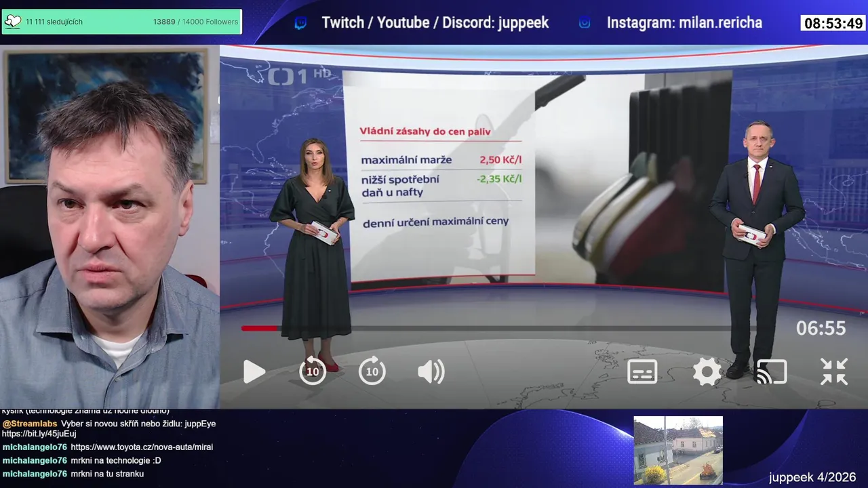Click 'denní určení maximální ceny' line
The image size is (868, 488).
(x=436, y=222)
